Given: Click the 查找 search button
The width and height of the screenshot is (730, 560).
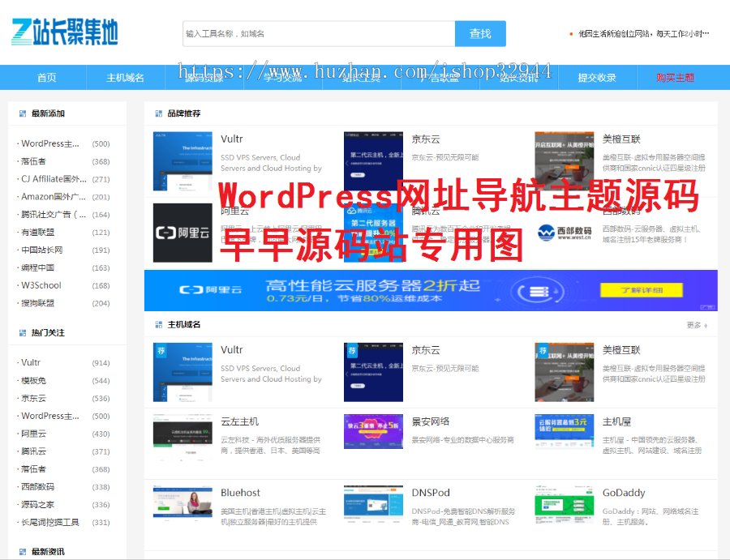Looking at the screenshot, I should [481, 34].
